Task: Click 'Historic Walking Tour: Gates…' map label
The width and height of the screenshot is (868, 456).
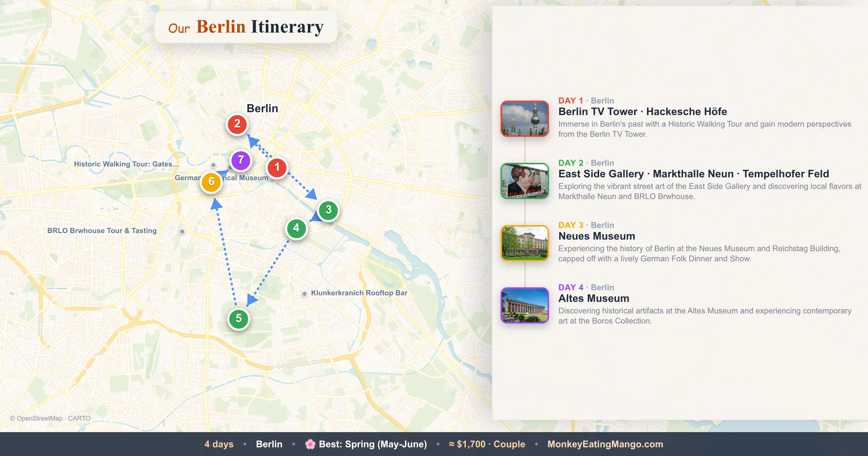Action: (x=127, y=164)
